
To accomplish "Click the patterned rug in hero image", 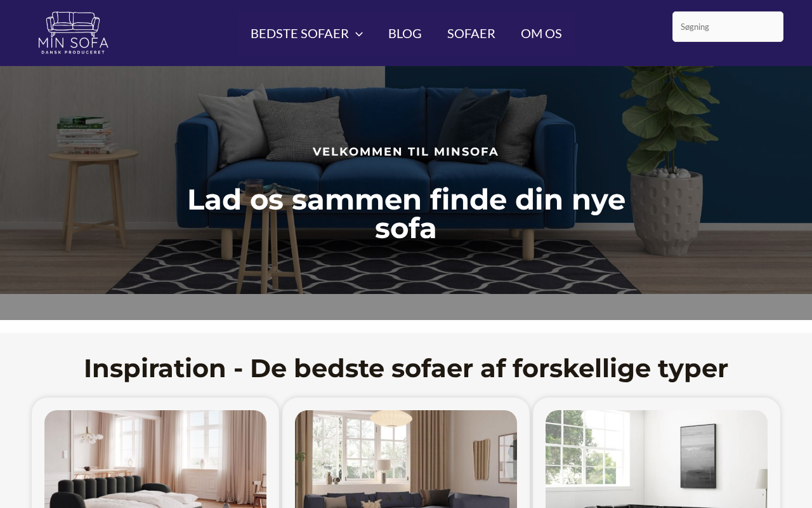I will [406, 267].
